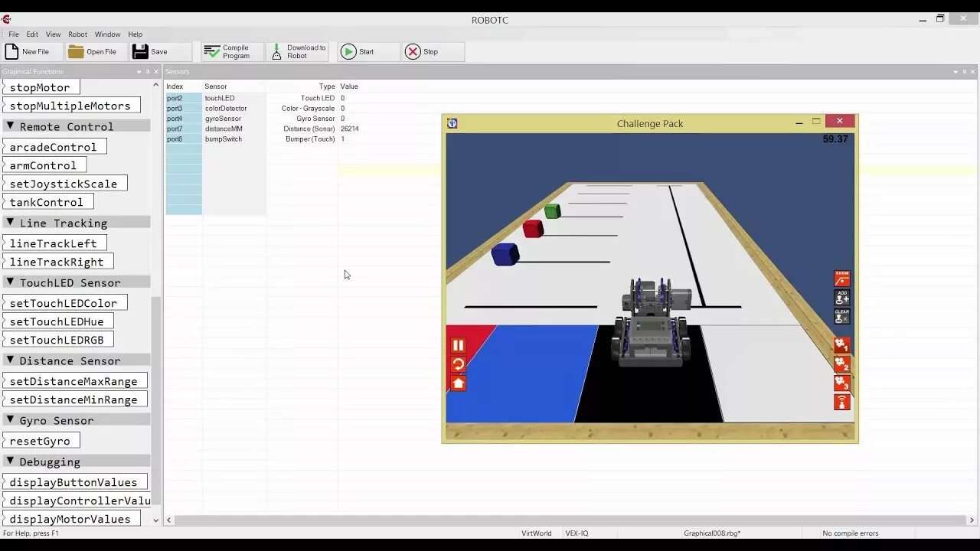Select the lineTrackLeft function block
Viewport: 980px width, 551px height.
pos(54,243)
